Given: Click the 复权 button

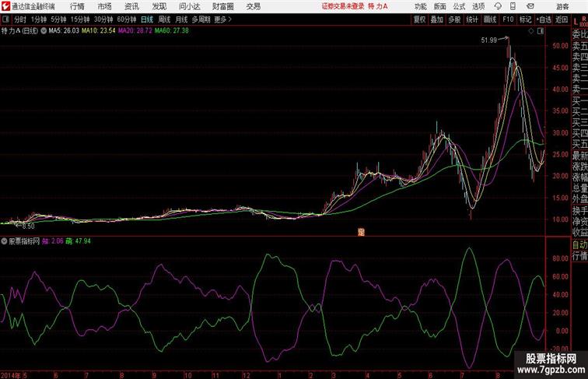Looking at the screenshot, I should [x=420, y=19].
